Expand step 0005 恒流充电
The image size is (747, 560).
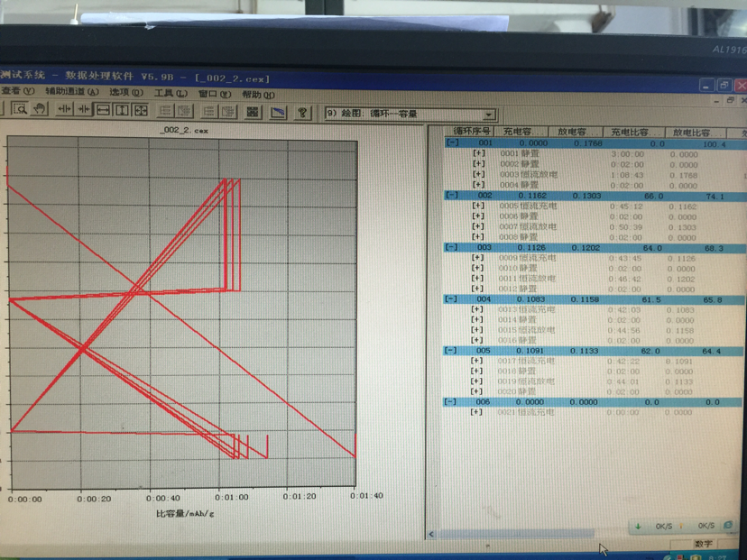point(478,206)
